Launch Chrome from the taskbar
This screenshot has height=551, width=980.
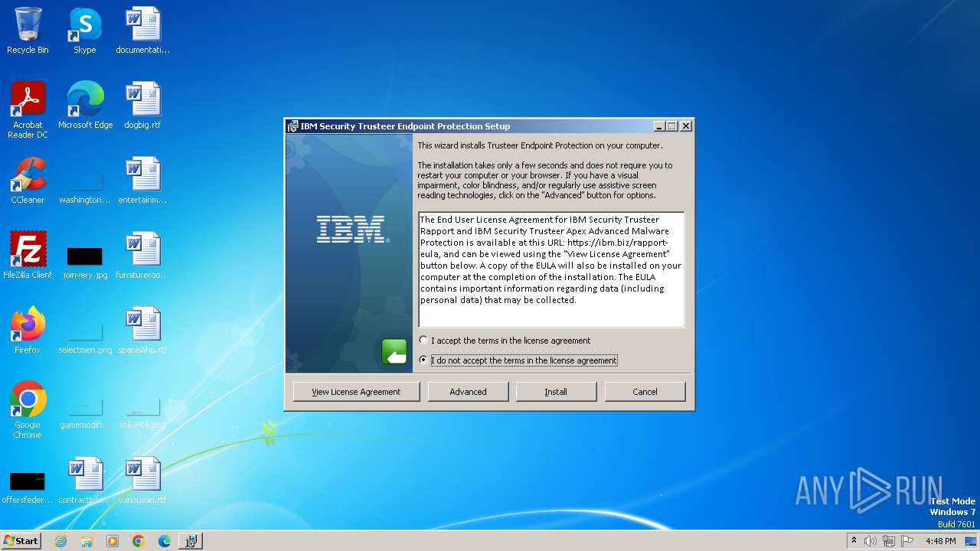point(139,541)
